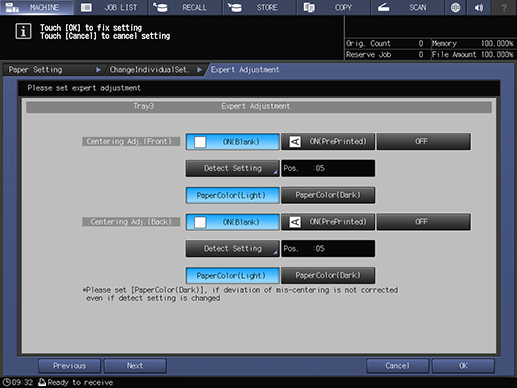Click the Centering Adj.(Front) label

pos(131,141)
